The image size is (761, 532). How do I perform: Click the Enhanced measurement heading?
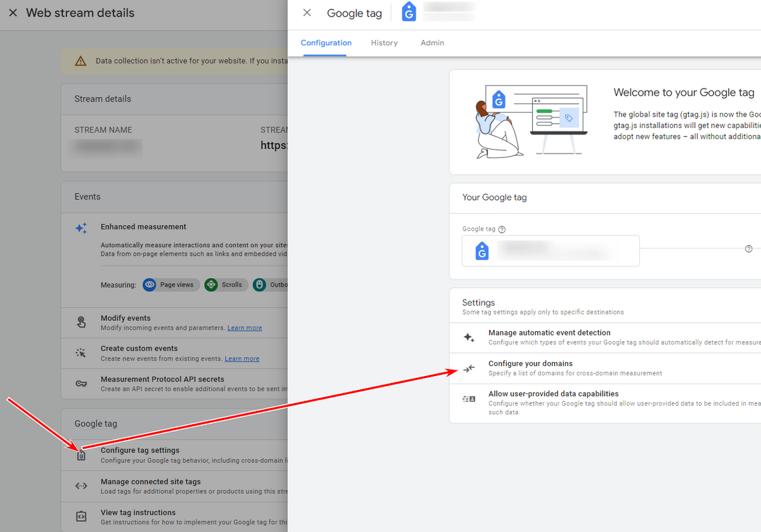coord(143,226)
